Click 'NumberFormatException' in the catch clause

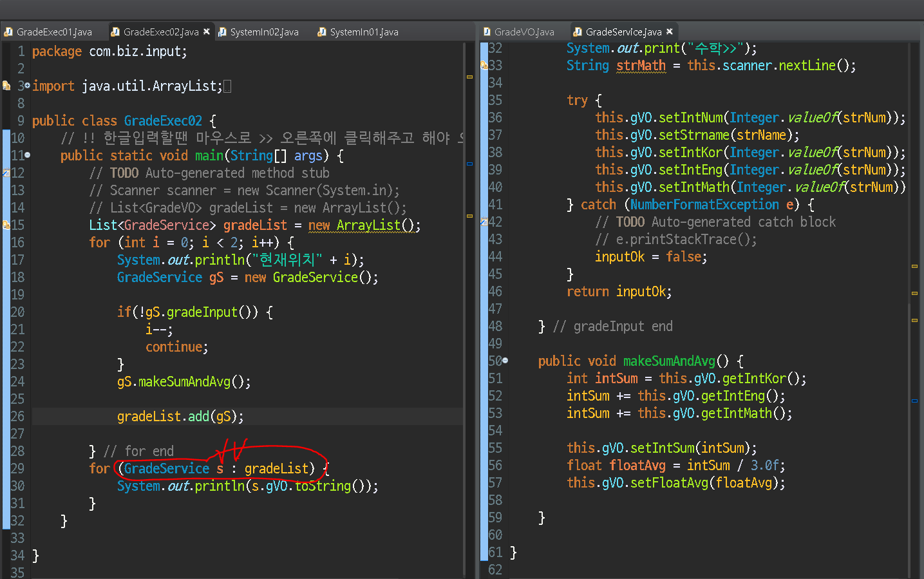(x=704, y=205)
